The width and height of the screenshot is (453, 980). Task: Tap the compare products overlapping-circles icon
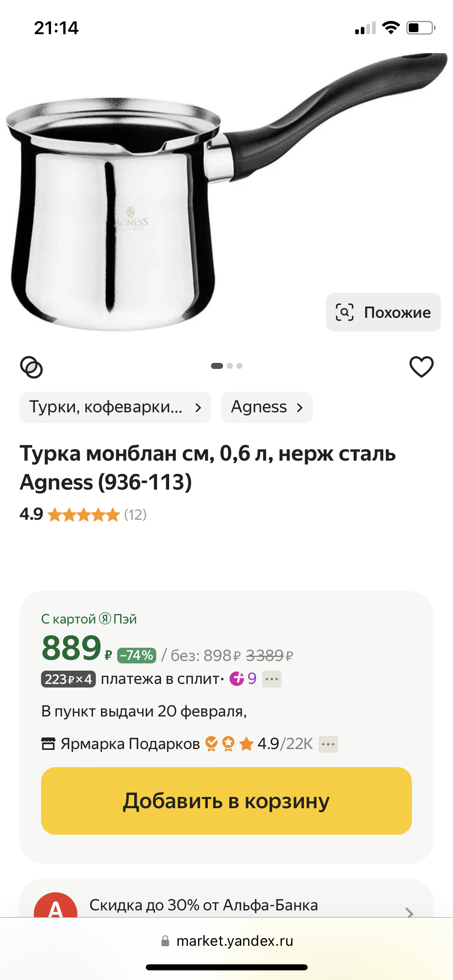tap(31, 367)
